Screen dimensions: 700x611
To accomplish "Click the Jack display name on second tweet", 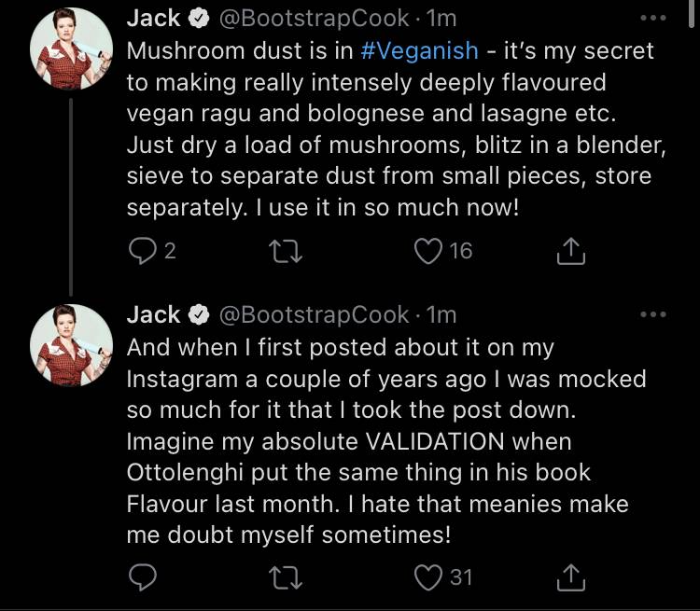I will coord(153,314).
